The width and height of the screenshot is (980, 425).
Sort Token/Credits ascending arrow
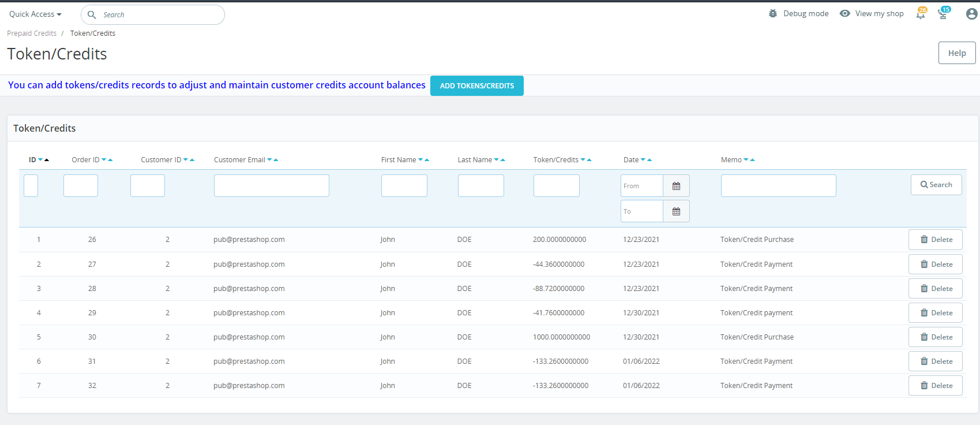(x=589, y=160)
